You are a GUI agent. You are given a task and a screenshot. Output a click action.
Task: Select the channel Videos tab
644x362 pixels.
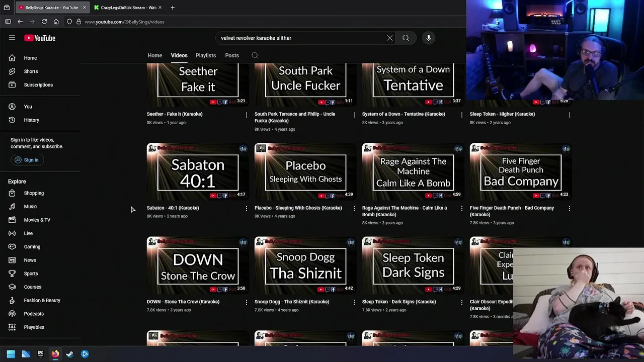pyautogui.click(x=179, y=55)
